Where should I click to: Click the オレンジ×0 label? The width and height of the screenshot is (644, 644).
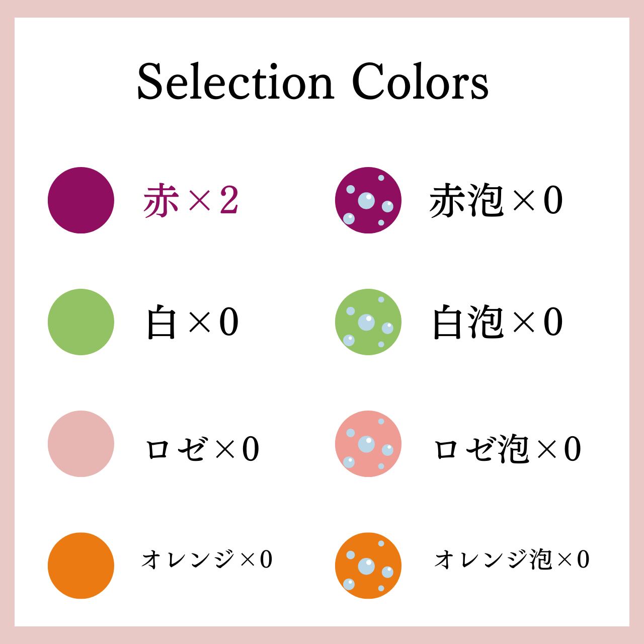click(207, 559)
